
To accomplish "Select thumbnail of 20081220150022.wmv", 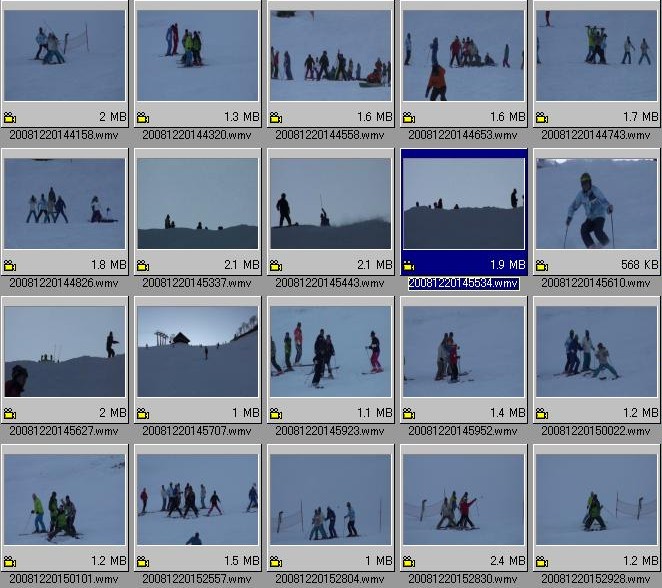I will coord(597,352).
